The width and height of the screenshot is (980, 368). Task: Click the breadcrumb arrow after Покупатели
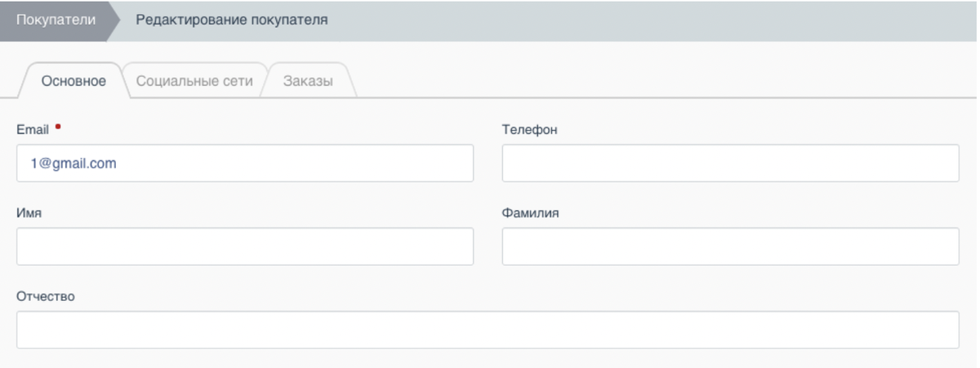point(113,20)
